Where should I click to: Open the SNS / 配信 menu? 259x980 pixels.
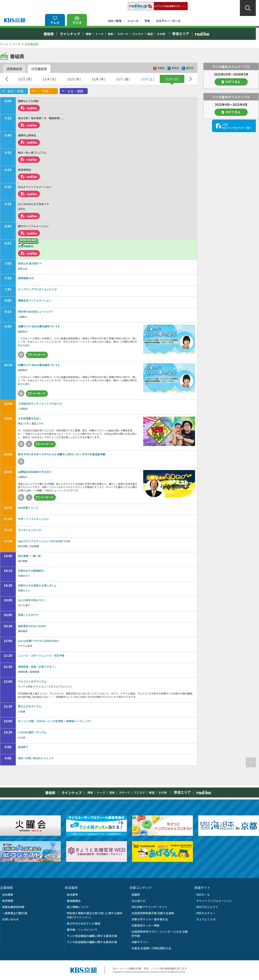tap(115, 21)
